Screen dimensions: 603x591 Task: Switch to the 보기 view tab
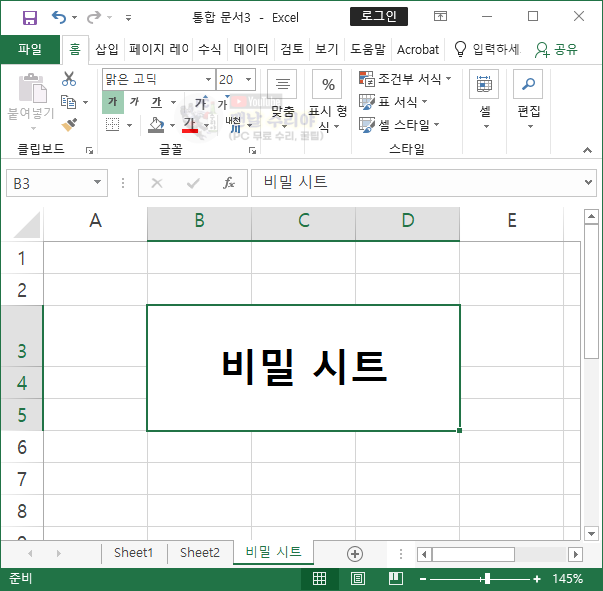pyautogui.click(x=326, y=49)
